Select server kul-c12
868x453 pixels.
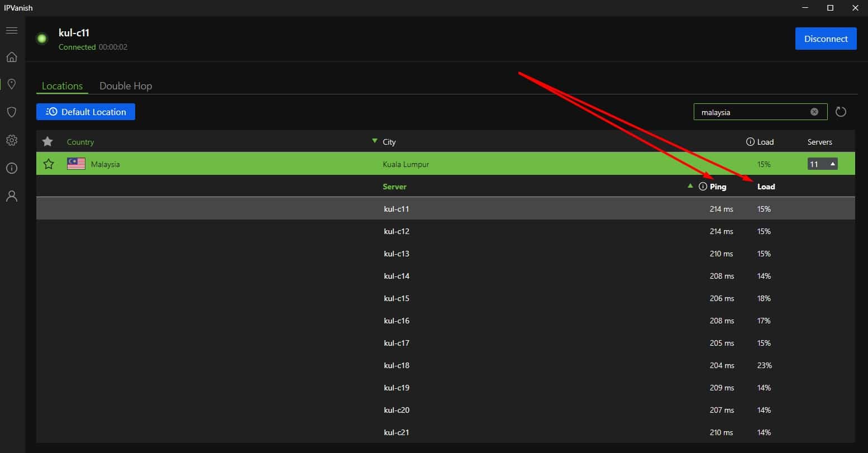pos(446,231)
